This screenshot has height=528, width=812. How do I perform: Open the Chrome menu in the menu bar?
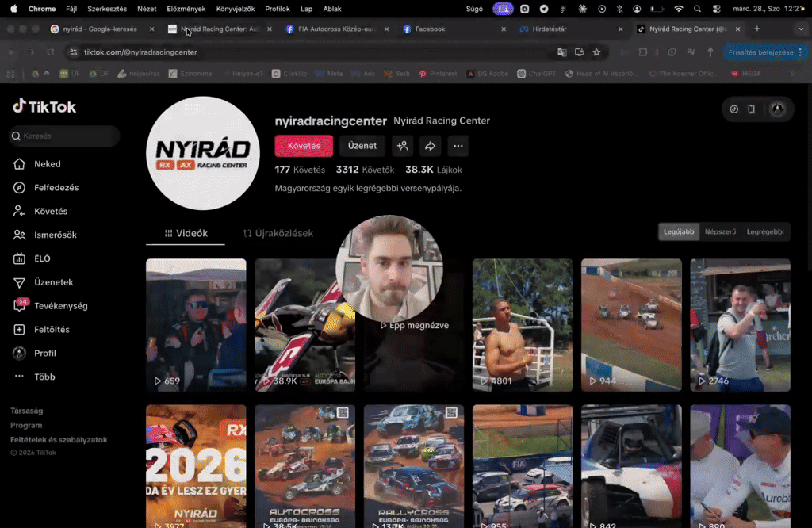pyautogui.click(x=42, y=9)
